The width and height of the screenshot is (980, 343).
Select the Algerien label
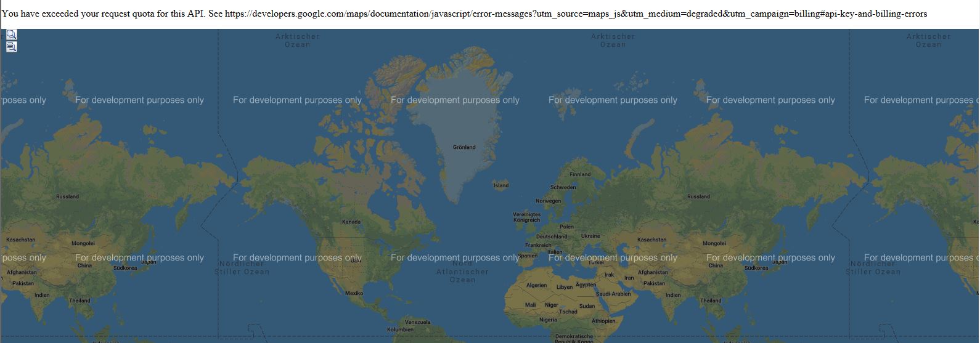pyautogui.click(x=536, y=285)
